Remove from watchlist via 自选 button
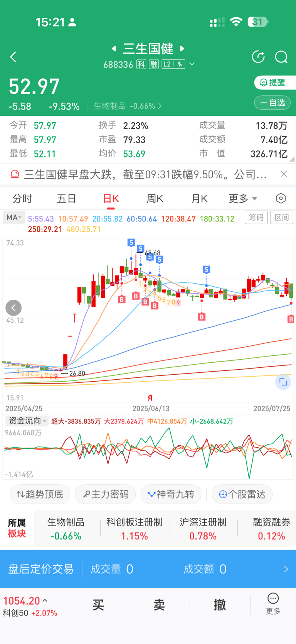The height and width of the screenshot is (644, 296). (272, 103)
